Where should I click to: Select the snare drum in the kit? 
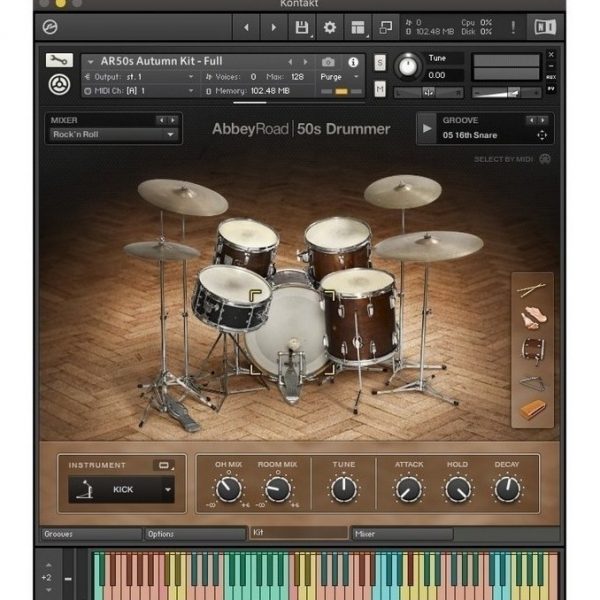tap(232, 297)
